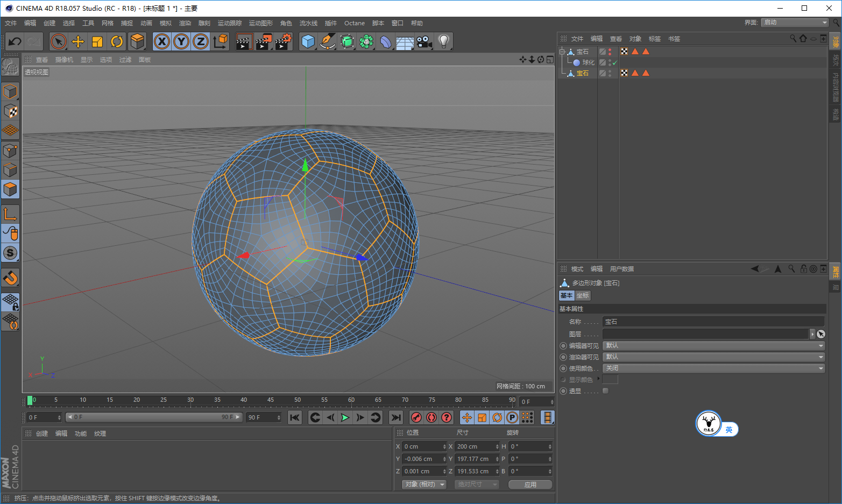Switch to Points mode

point(10,150)
